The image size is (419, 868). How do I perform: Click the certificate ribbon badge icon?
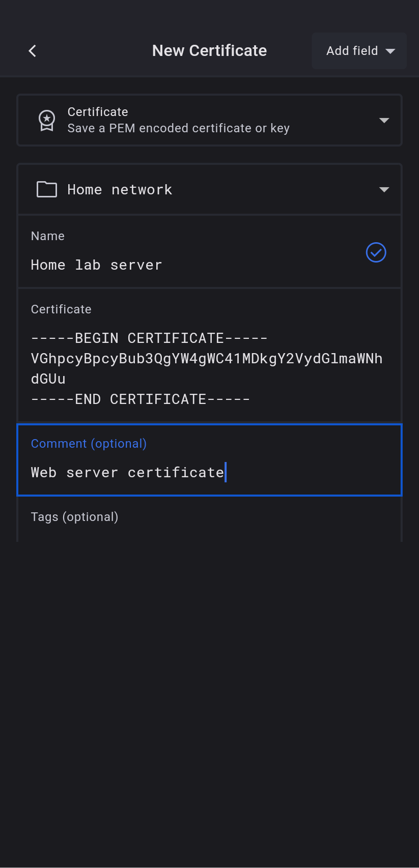tap(47, 121)
